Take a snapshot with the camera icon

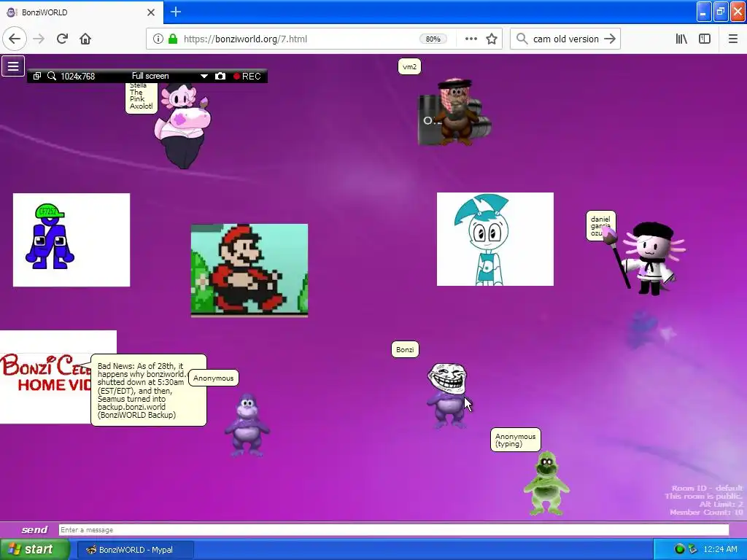pyautogui.click(x=220, y=76)
